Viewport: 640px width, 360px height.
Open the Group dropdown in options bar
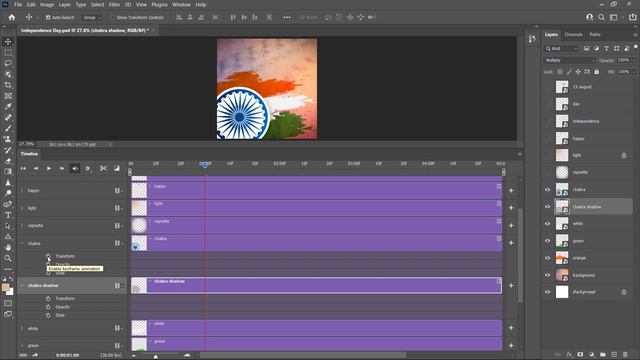(92, 18)
